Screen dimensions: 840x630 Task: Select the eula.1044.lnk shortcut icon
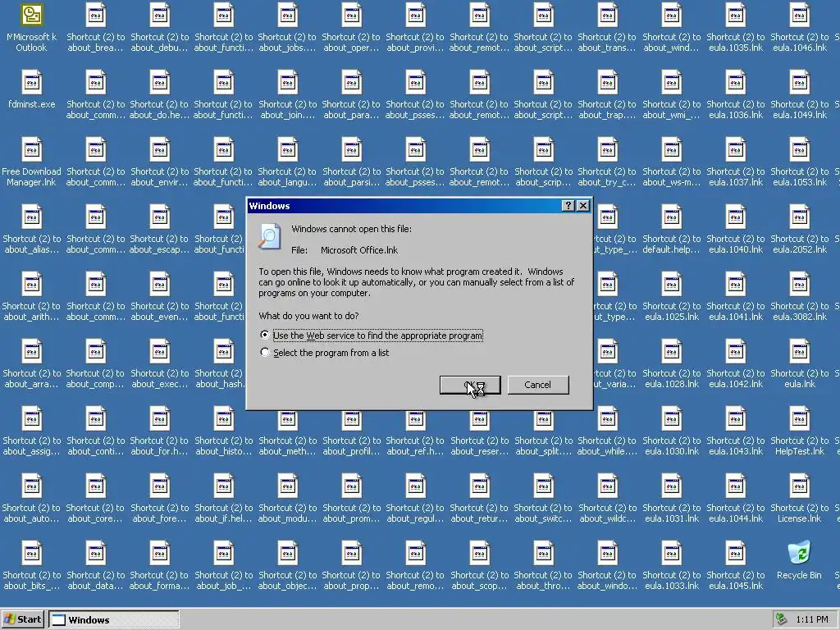coord(735,486)
